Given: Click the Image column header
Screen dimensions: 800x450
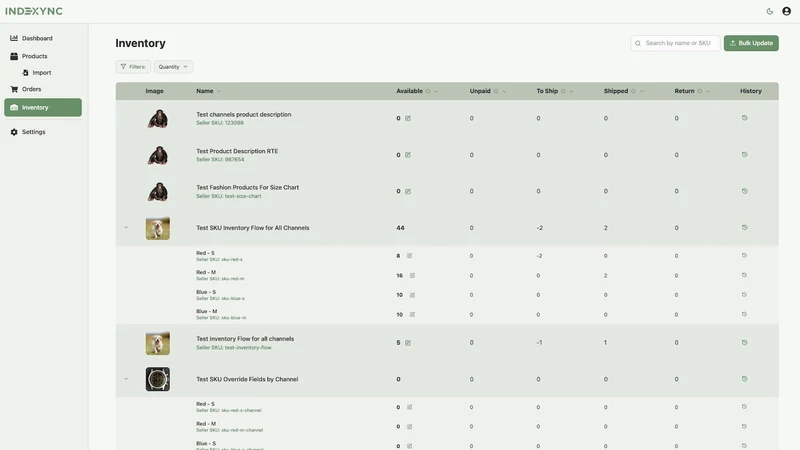Looking at the screenshot, I should [x=155, y=91].
